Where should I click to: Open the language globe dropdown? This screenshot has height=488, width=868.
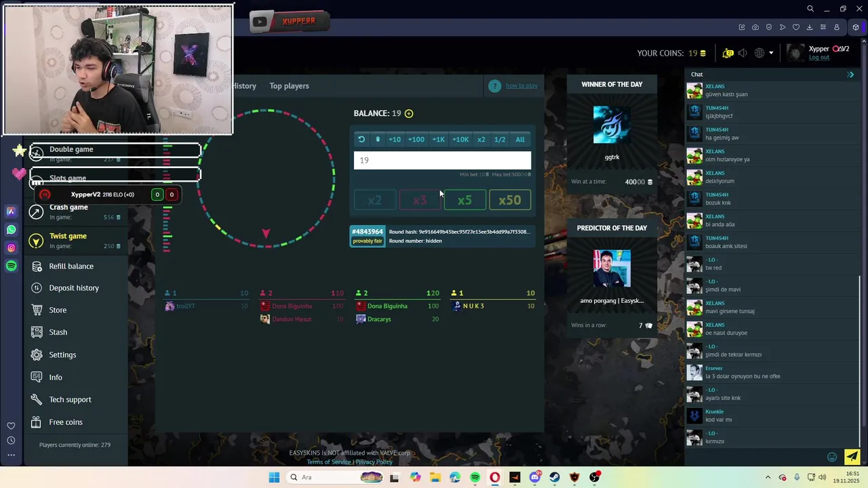tap(764, 53)
